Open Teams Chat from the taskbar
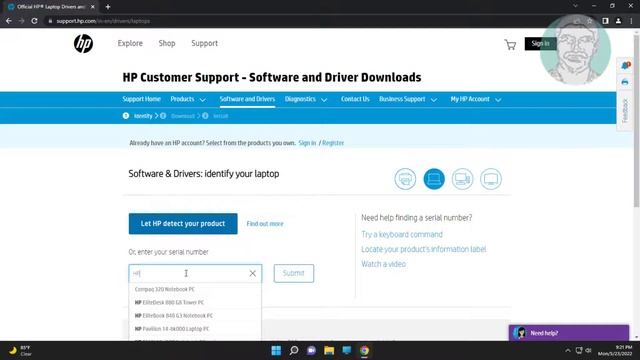The width and height of the screenshot is (640, 360). 311,351
